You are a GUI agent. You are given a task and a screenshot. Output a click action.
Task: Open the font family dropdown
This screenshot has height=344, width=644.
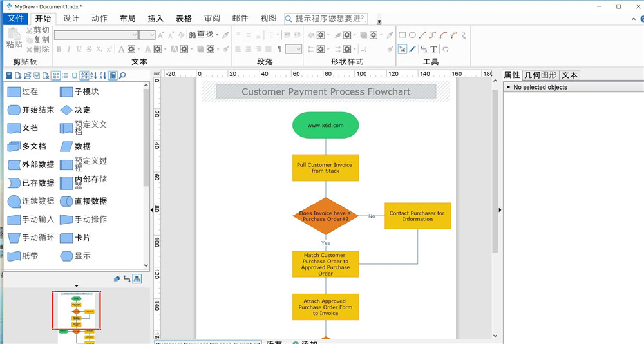(135, 35)
